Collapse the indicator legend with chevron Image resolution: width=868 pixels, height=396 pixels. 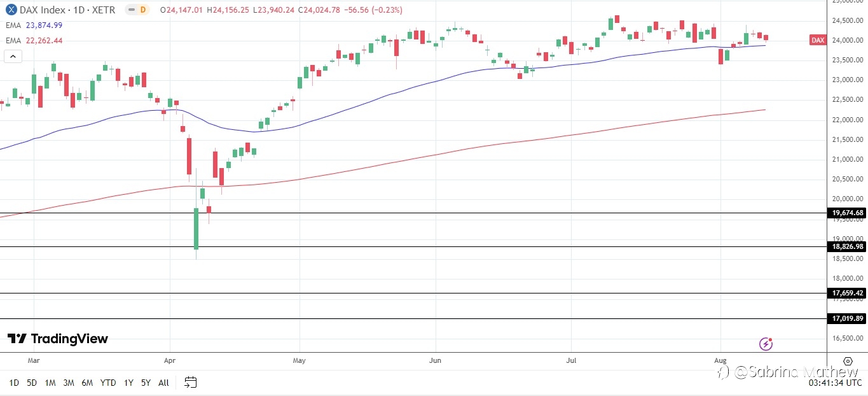coord(13,56)
